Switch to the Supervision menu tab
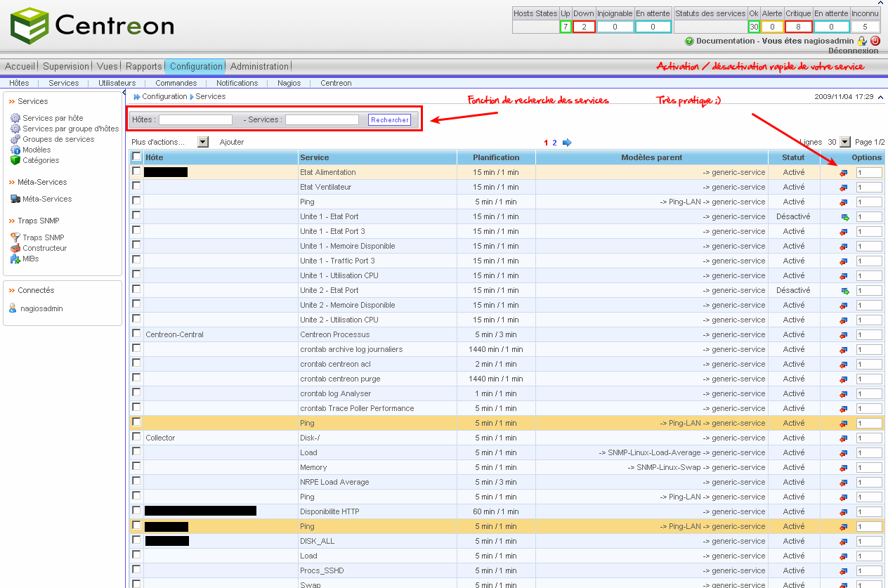The height and width of the screenshot is (588, 888). click(66, 66)
